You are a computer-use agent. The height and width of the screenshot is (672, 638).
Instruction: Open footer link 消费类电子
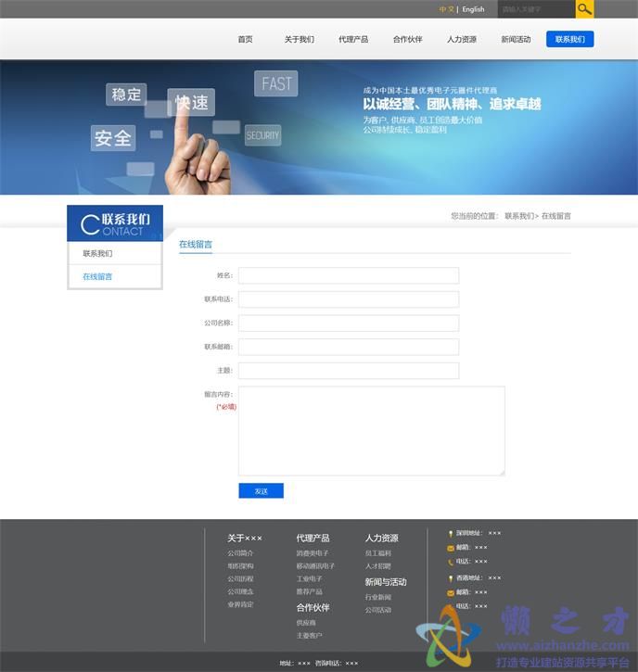pyautogui.click(x=313, y=553)
